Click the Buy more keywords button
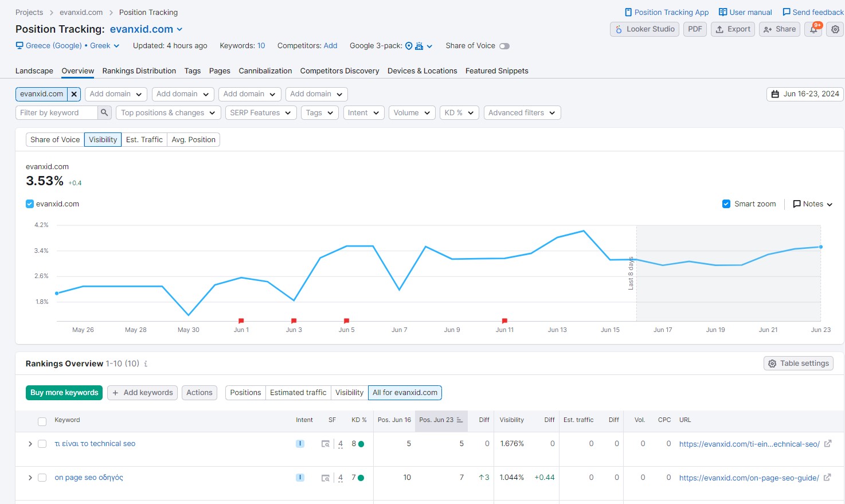The width and height of the screenshot is (845, 504). (x=64, y=393)
